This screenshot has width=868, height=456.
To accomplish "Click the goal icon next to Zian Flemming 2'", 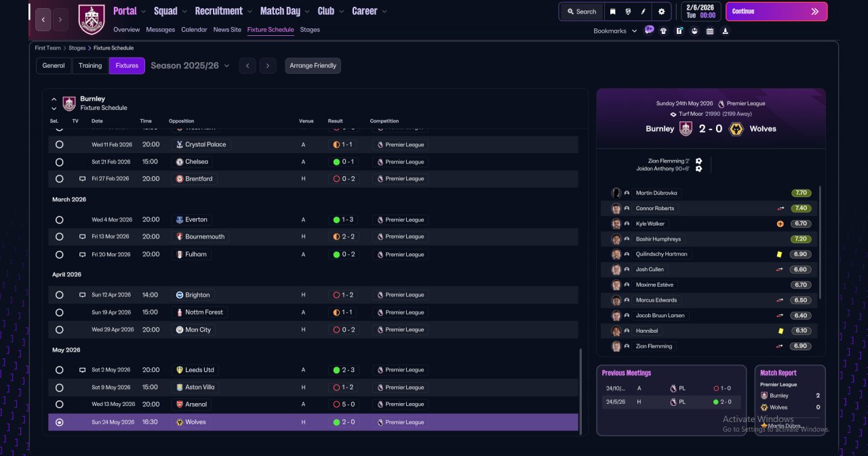I will (698, 161).
